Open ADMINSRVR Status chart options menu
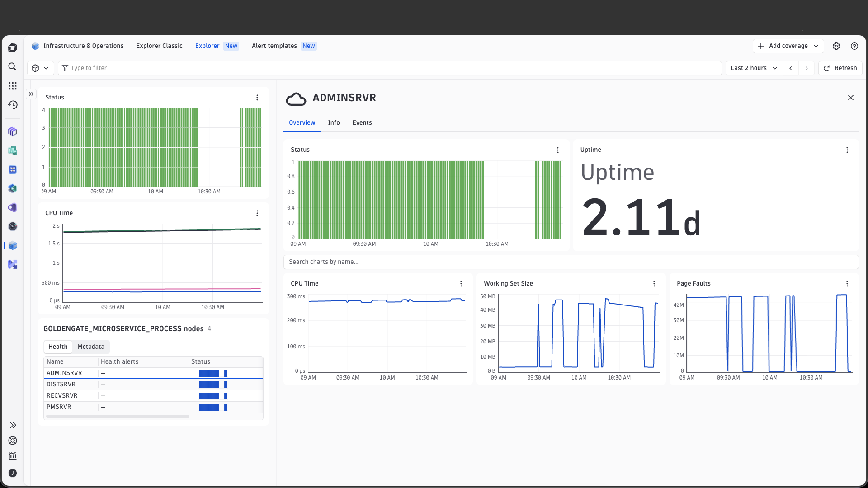The image size is (868, 488). tap(558, 150)
